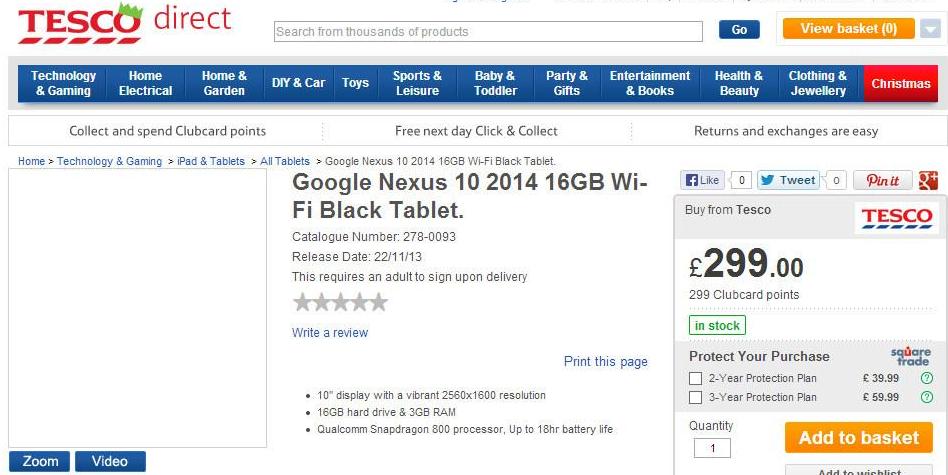Open help icon for 3-Year Protection Plan
The image size is (948, 475).
point(926,397)
